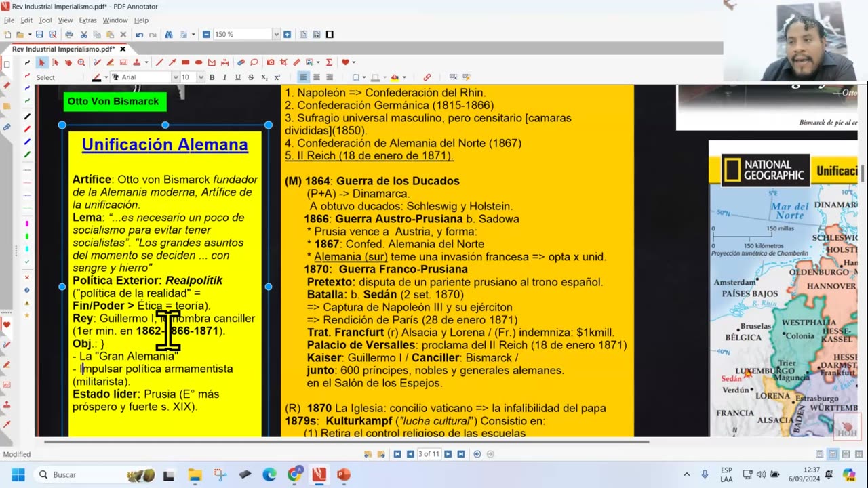
Task: Open the Edit menu
Action: point(26,20)
